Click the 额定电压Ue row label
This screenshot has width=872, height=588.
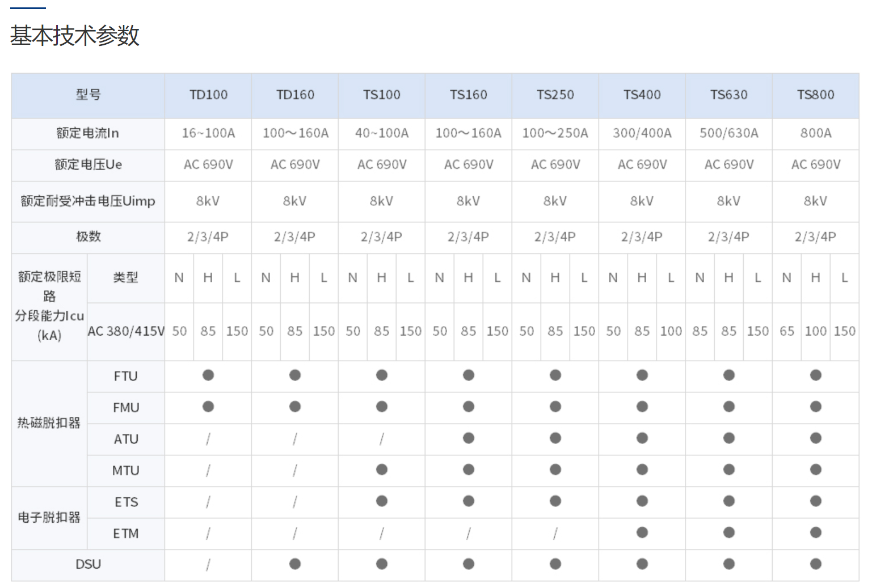tap(89, 165)
